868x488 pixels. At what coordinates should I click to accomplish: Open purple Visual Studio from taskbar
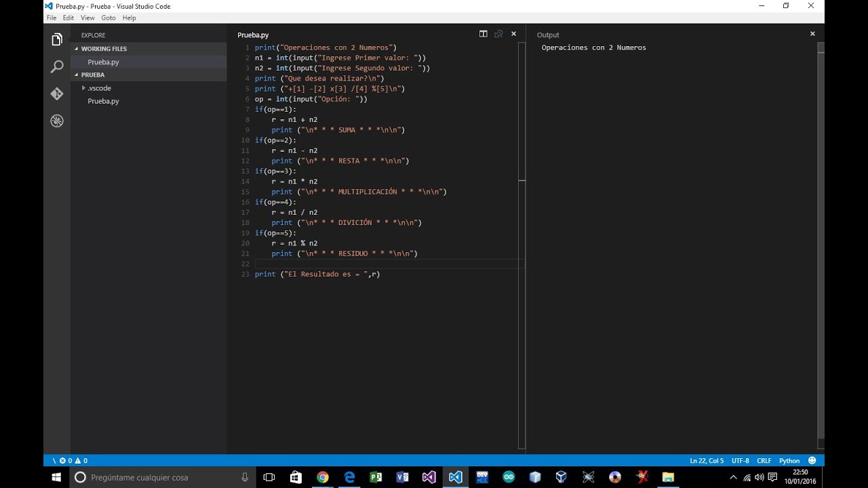pyautogui.click(x=429, y=477)
